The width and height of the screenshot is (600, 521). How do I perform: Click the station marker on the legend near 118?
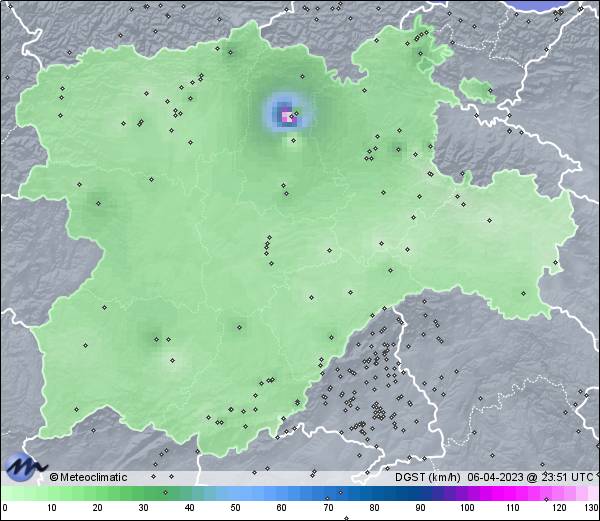click(546, 499)
